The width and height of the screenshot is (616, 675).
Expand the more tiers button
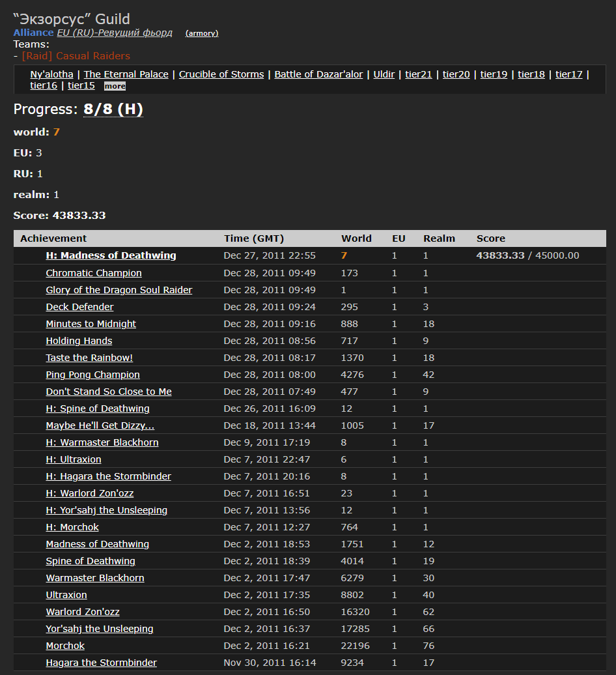pos(115,86)
